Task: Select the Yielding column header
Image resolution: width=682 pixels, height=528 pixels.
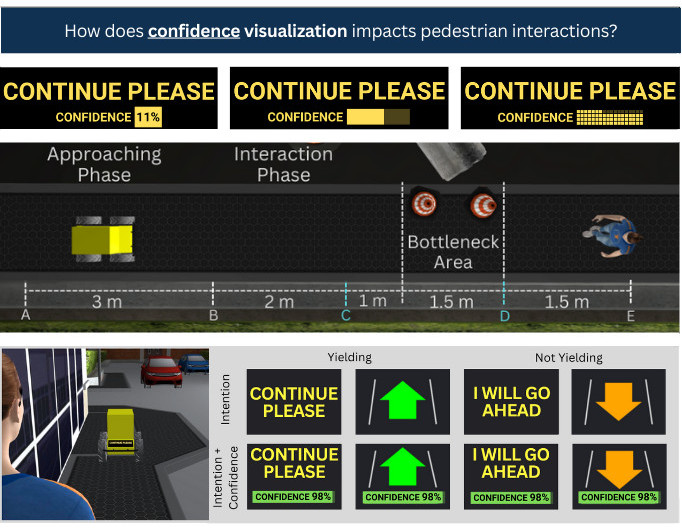Action: tap(349, 357)
